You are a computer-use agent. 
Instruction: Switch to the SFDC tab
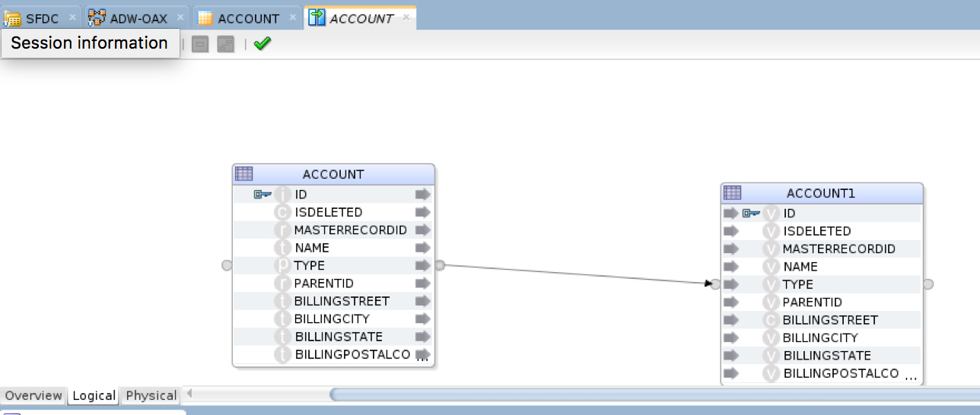click(x=40, y=18)
